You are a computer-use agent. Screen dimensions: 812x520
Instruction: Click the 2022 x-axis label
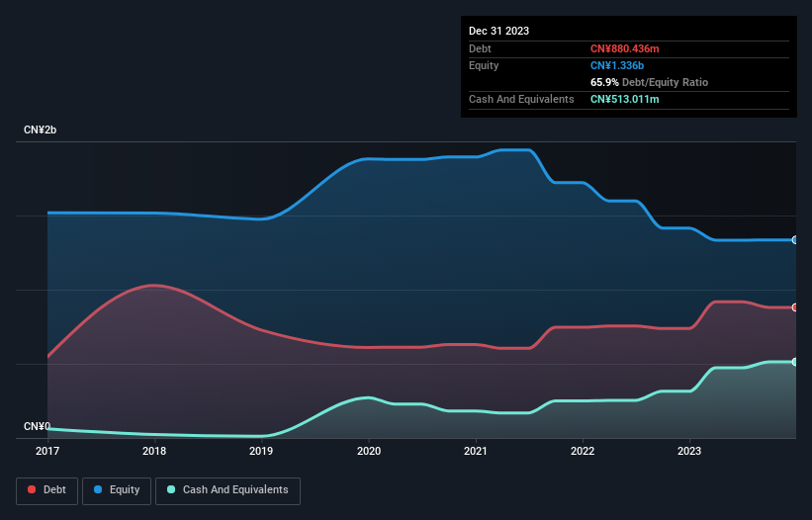tap(583, 451)
